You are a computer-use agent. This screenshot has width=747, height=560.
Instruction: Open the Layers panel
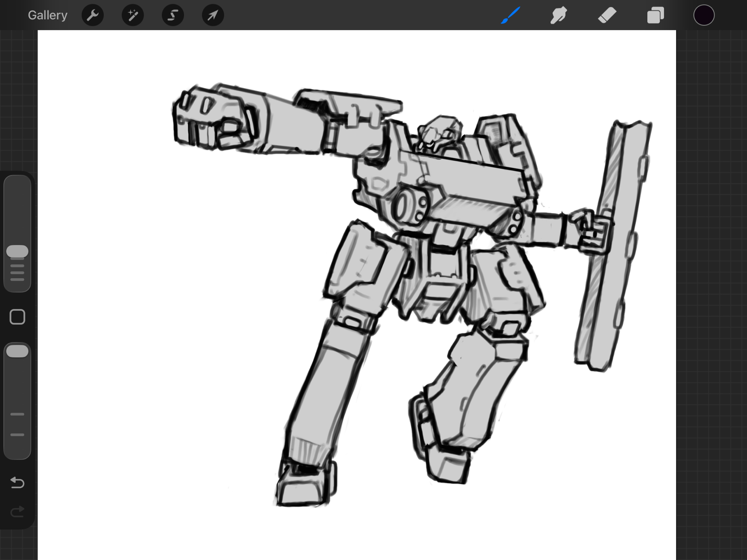click(655, 15)
